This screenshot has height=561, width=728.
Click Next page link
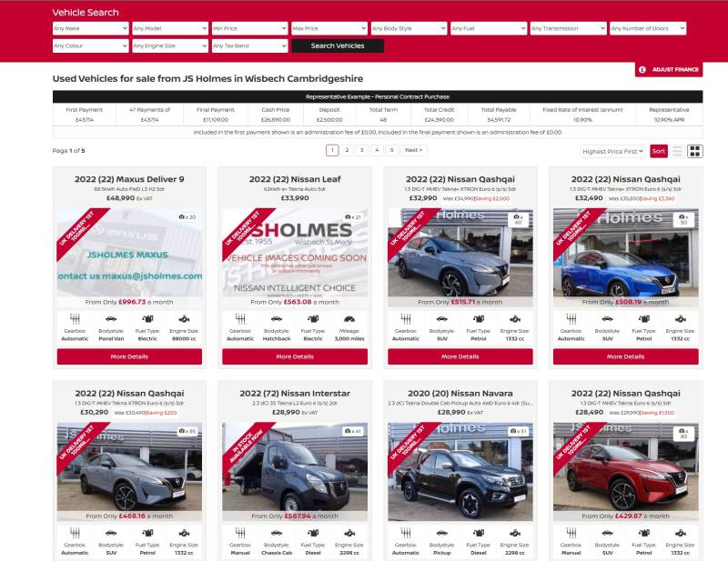point(414,150)
